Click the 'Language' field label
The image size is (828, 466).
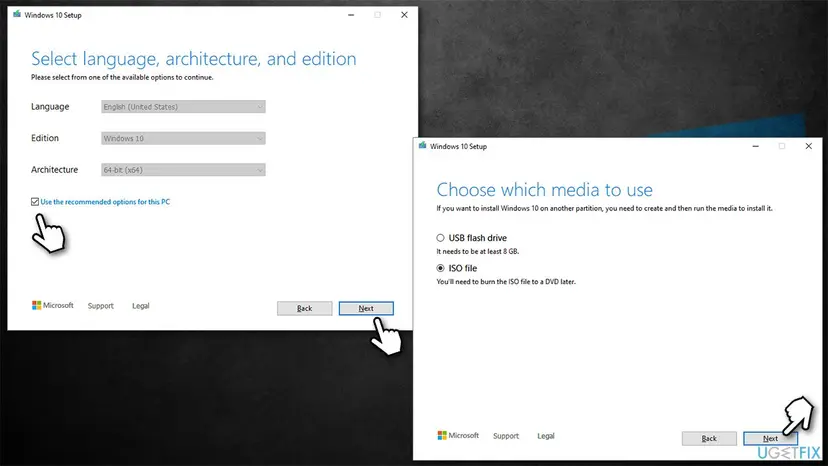pos(50,107)
